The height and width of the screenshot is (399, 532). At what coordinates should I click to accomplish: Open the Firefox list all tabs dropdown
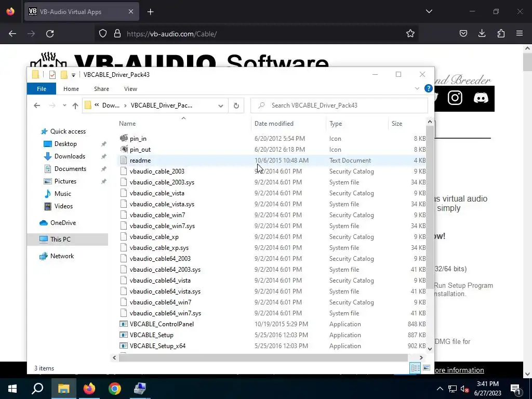[x=429, y=11]
